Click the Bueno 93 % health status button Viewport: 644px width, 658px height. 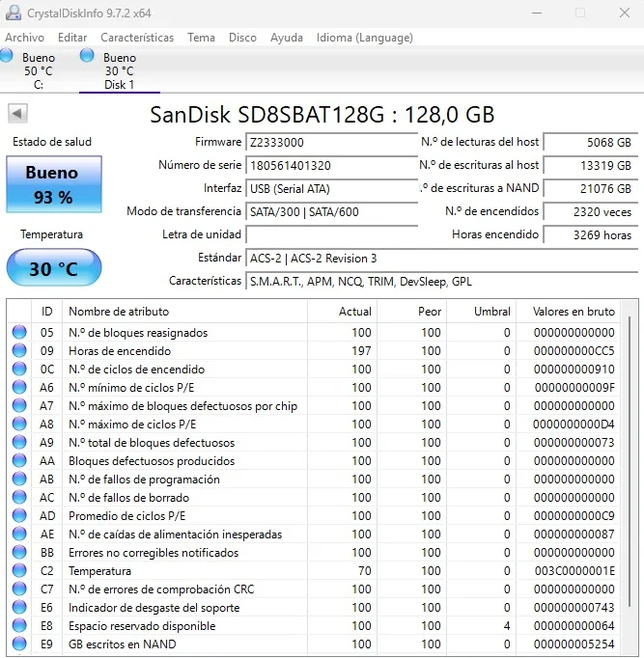pyautogui.click(x=54, y=184)
